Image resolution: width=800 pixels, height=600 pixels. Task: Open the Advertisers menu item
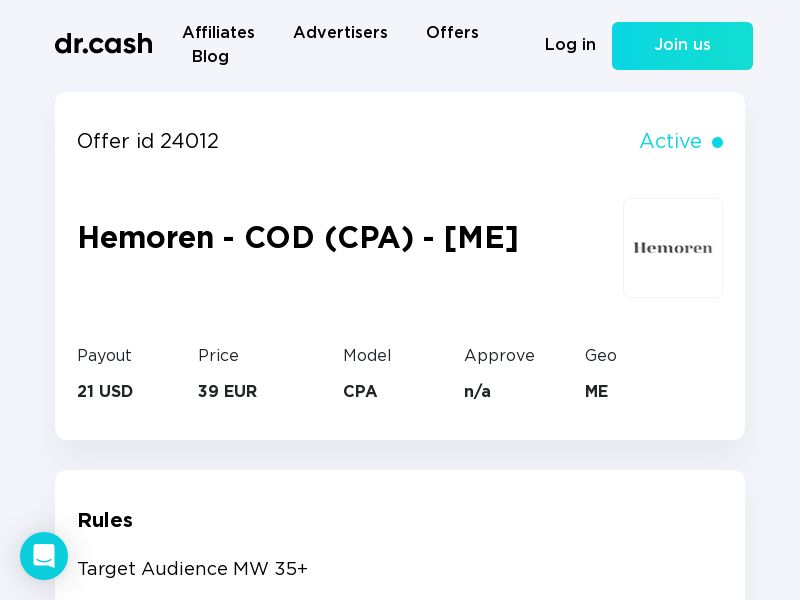coord(340,32)
